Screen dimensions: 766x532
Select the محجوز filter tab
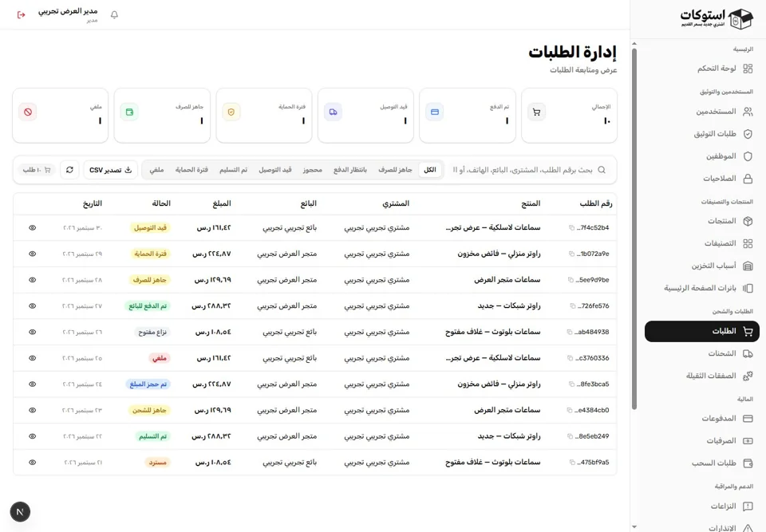click(x=312, y=170)
